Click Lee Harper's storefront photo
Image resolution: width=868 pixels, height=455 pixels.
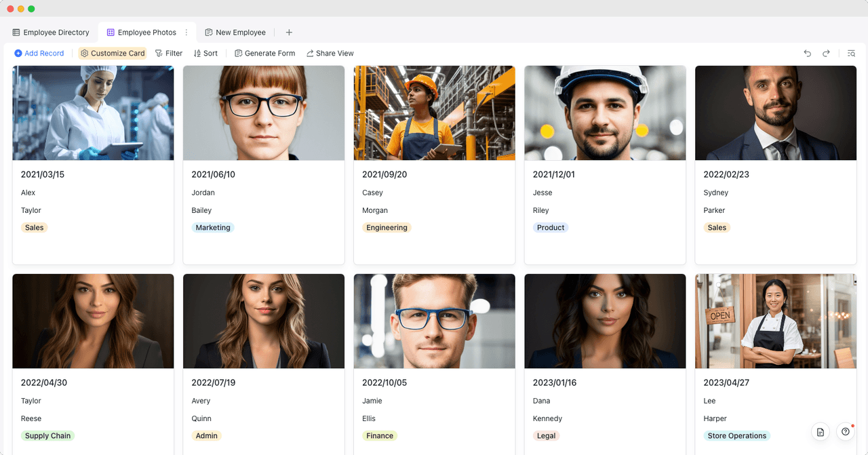(776, 321)
